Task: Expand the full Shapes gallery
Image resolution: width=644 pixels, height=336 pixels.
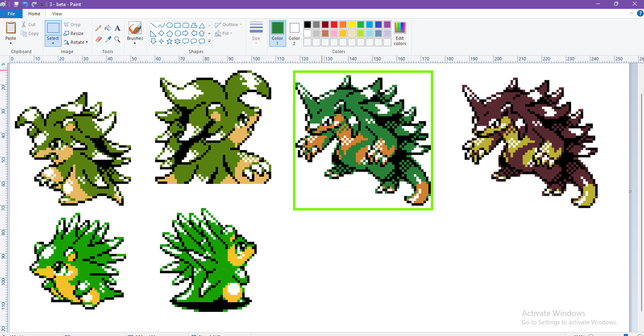Action: click(x=209, y=41)
